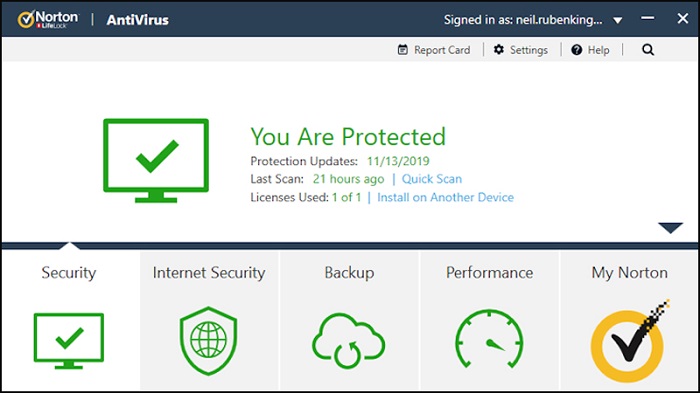Expand details with the dark blue down triangle

[670, 227]
